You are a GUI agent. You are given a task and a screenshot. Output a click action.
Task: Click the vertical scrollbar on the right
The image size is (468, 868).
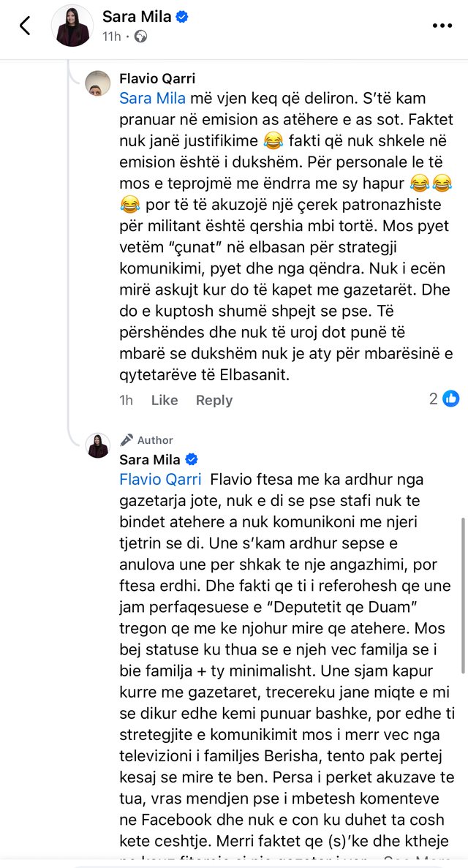(463, 595)
